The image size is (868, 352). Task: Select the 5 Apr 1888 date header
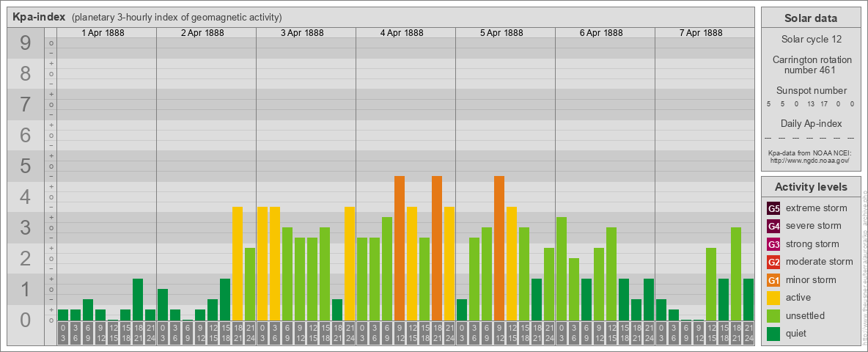click(501, 33)
